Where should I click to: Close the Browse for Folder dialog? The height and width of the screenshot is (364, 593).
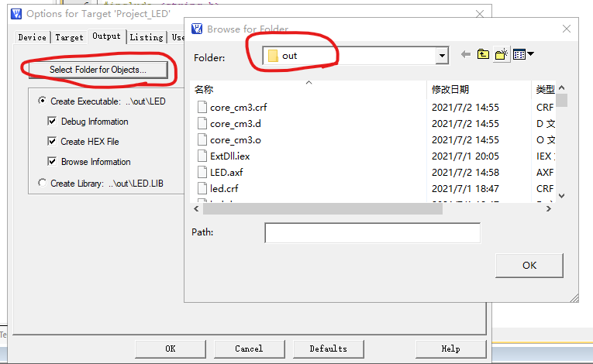[x=566, y=29]
